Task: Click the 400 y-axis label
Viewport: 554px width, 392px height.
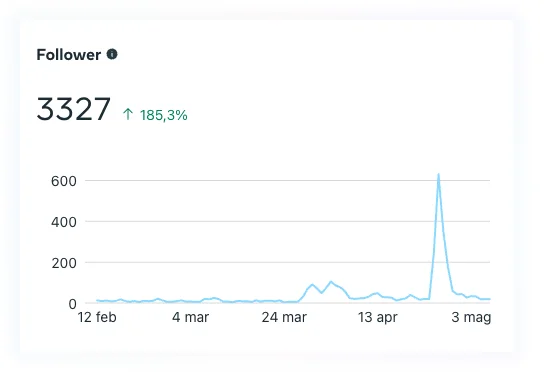Action: pyautogui.click(x=64, y=222)
